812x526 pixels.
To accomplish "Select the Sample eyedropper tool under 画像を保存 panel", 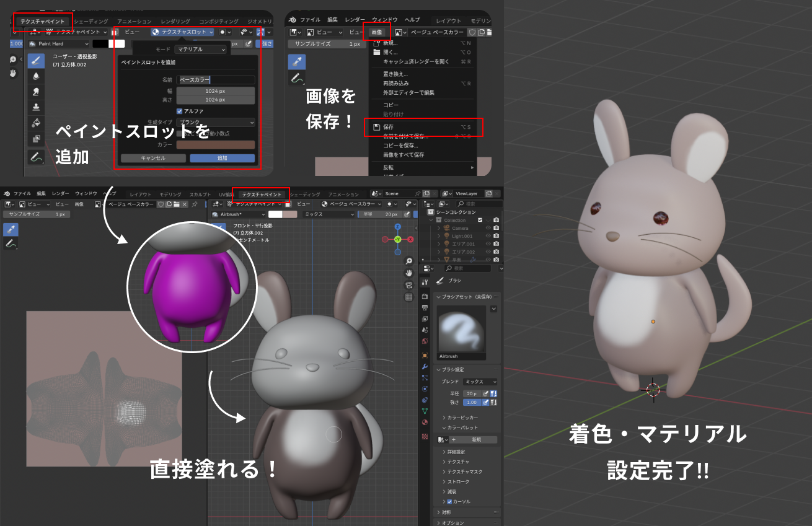I will (297, 61).
